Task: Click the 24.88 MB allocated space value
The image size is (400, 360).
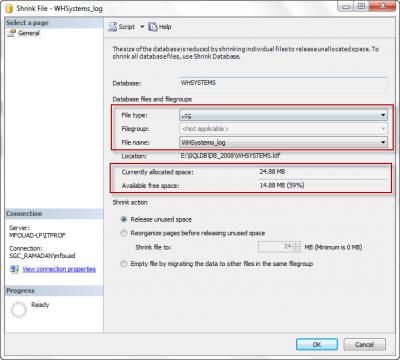Action: click(272, 172)
